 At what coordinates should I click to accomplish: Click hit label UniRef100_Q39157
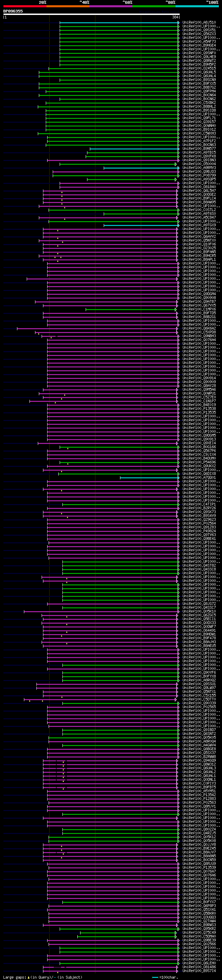pyautogui.click(x=199, y=122)
